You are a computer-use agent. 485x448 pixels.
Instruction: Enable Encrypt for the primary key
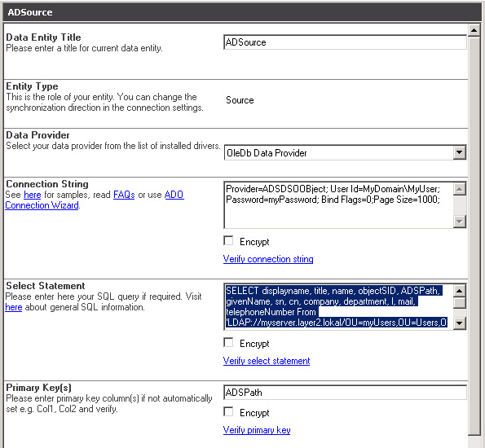[x=228, y=412]
